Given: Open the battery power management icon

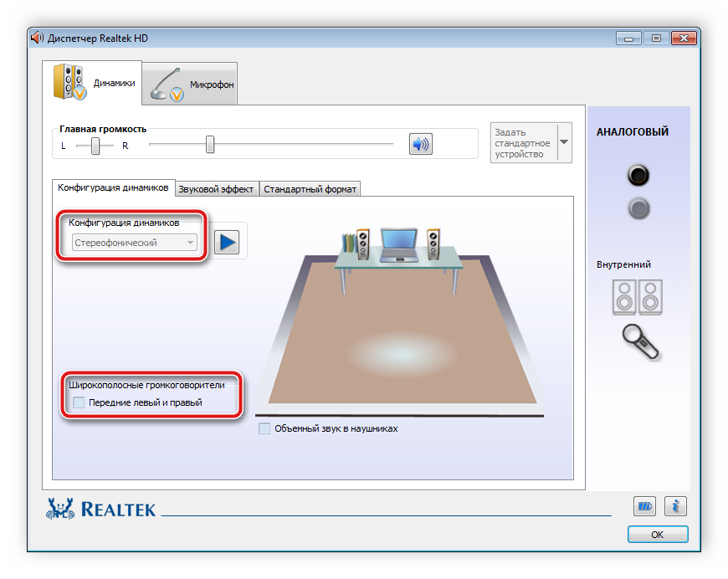Looking at the screenshot, I should pos(644,506).
